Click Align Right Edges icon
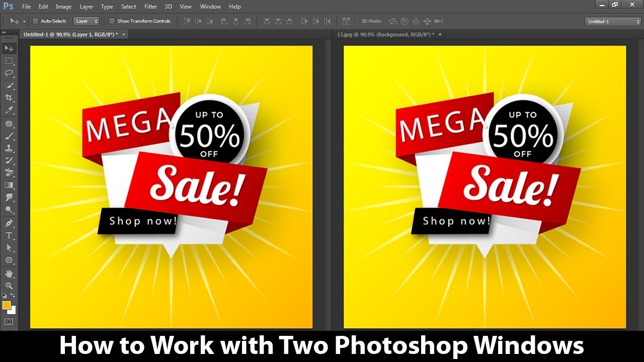The height and width of the screenshot is (362, 644). [x=247, y=21]
